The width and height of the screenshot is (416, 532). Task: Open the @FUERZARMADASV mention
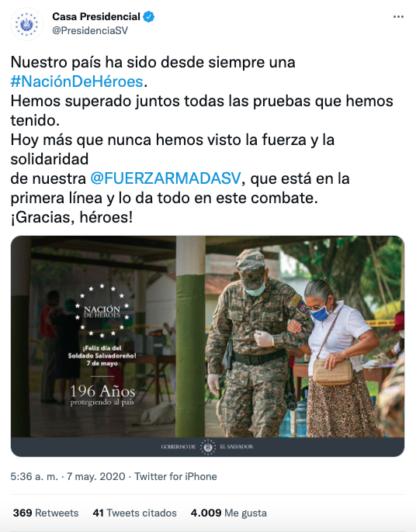click(x=166, y=178)
